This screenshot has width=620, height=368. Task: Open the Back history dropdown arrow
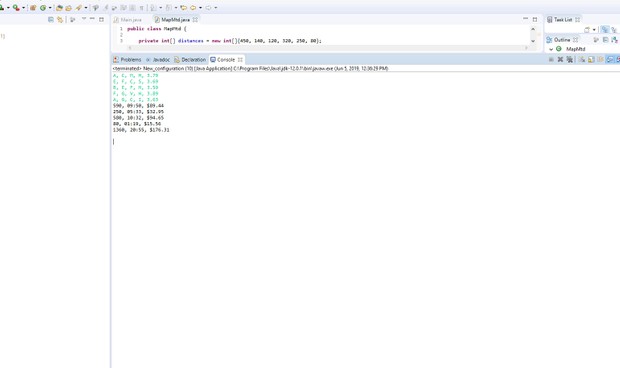point(200,8)
